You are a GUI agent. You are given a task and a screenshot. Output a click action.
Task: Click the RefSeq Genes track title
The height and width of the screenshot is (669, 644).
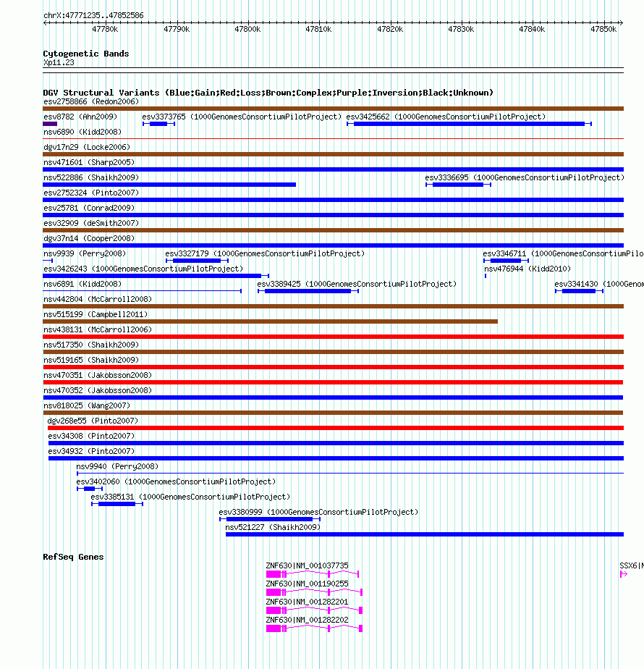point(73,557)
